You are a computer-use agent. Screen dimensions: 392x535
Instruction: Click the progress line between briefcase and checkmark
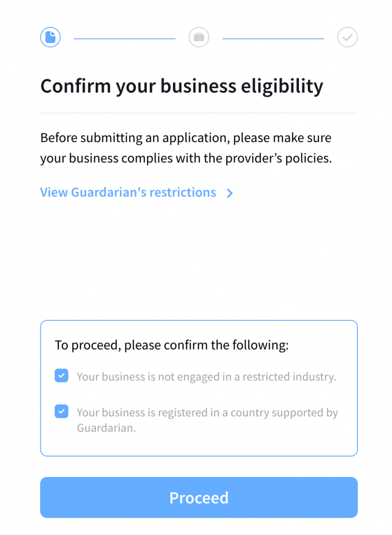click(x=273, y=39)
